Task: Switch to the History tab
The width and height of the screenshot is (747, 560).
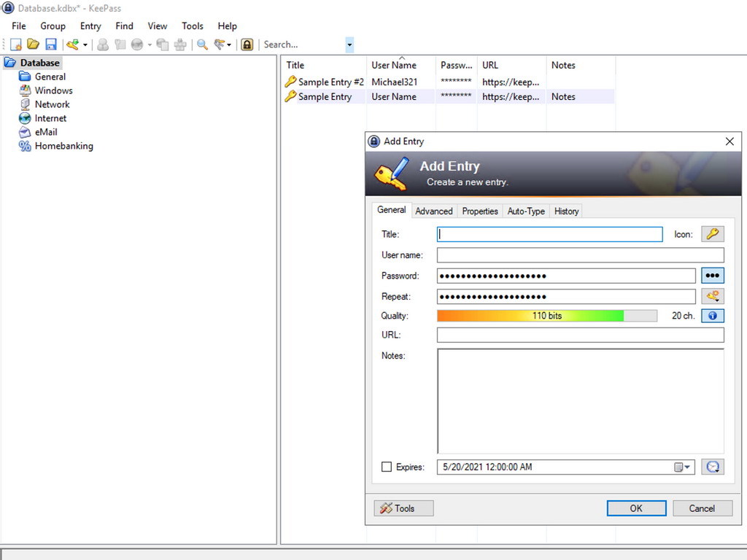Action: pyautogui.click(x=566, y=211)
